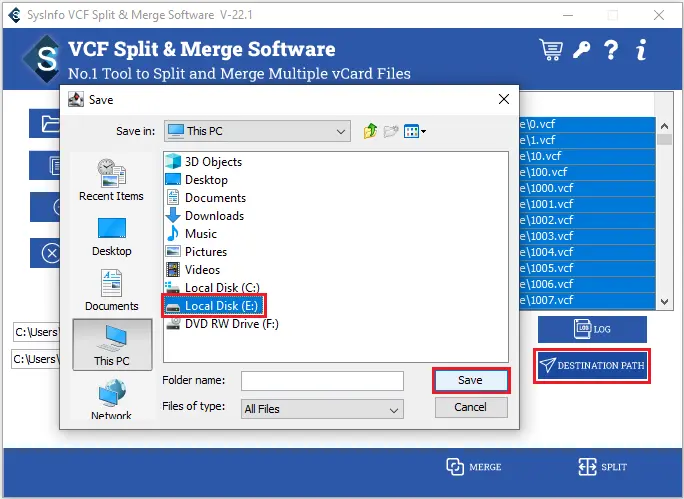Select Local Disk (C:)

point(213,287)
